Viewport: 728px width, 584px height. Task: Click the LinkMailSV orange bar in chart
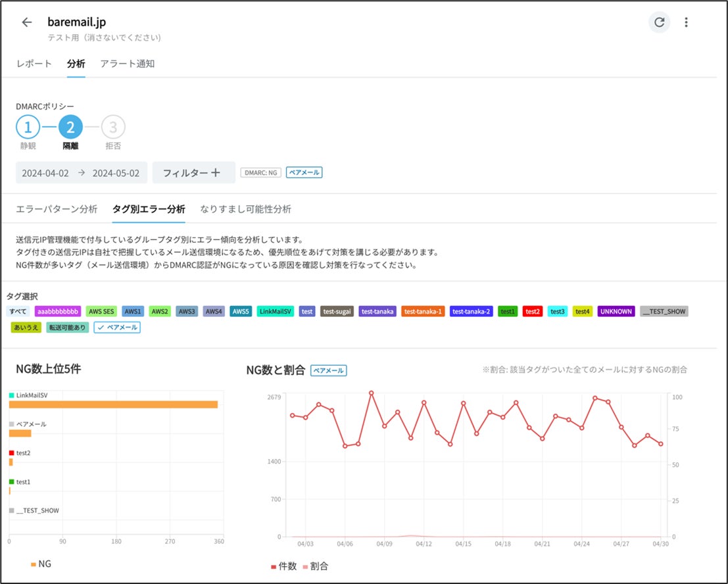point(113,404)
